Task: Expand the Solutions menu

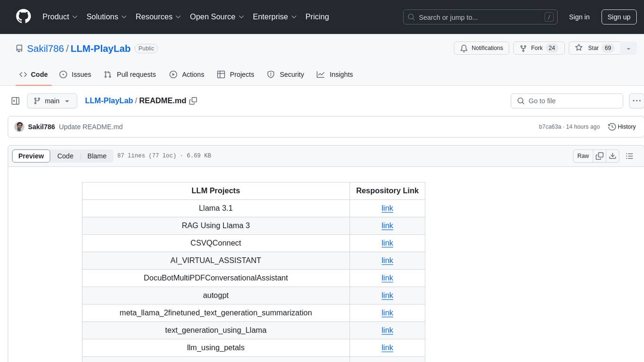Action: (x=107, y=17)
